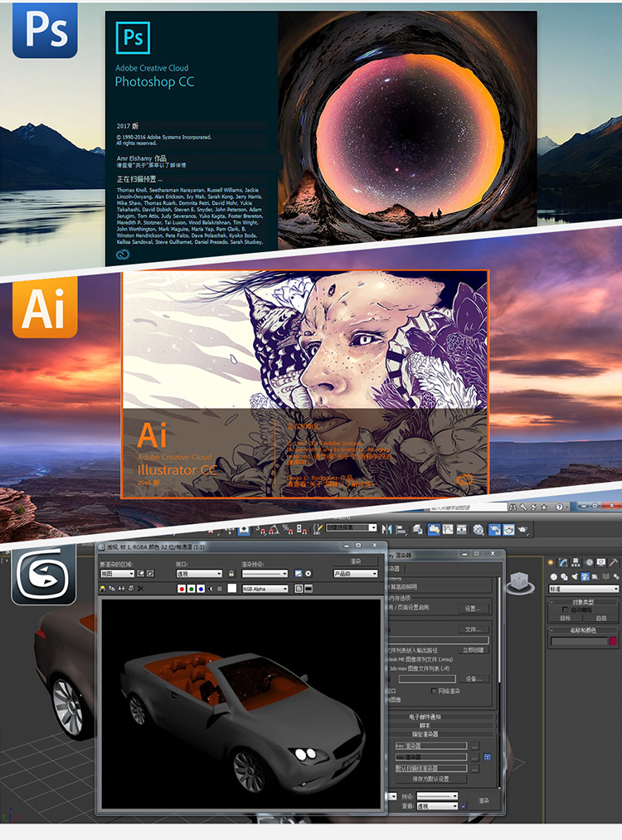Toggle the green channel in frame window
Screen dimensions: 622x840
point(192,589)
